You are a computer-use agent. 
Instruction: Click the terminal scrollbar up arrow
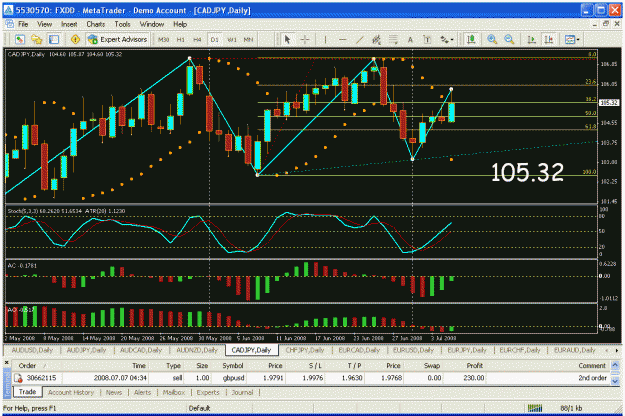[615, 365]
